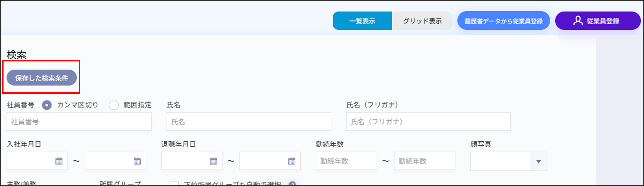Click the second 勤続年数 input field

pos(425,161)
